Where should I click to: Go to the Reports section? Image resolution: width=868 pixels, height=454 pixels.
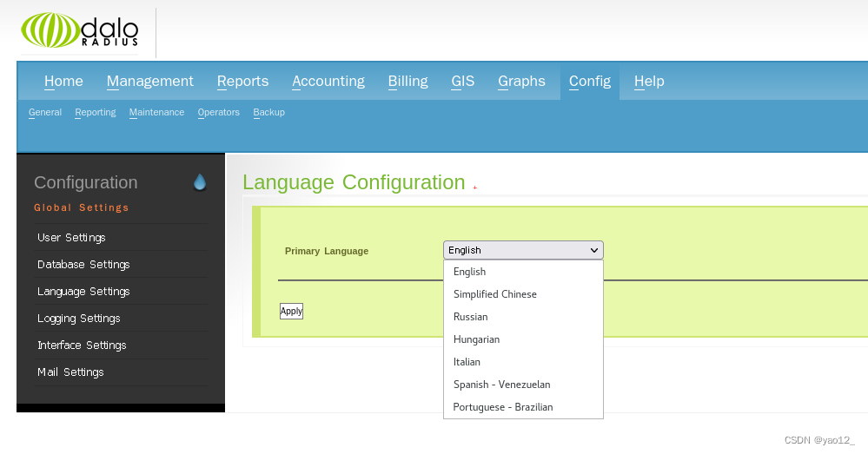242,82
